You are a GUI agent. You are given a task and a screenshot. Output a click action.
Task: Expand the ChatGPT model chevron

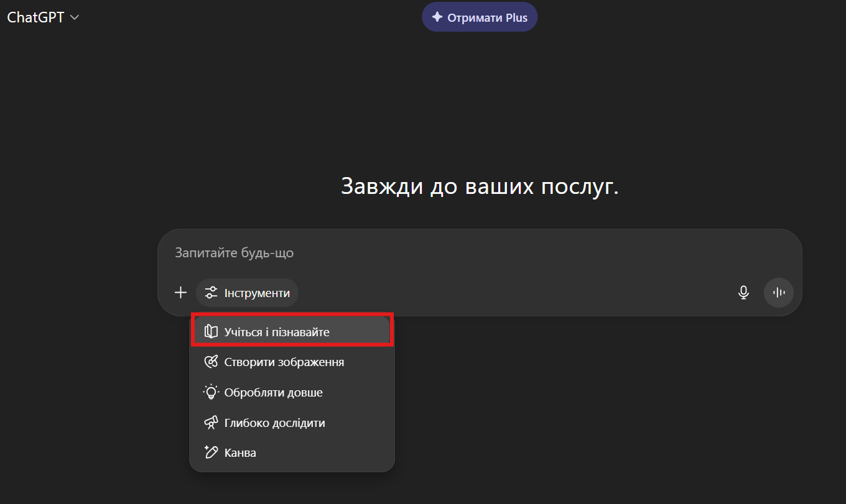pyautogui.click(x=75, y=17)
